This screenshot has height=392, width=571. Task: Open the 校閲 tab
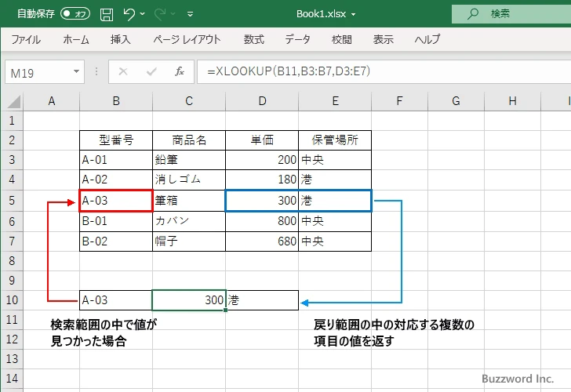tap(342, 39)
